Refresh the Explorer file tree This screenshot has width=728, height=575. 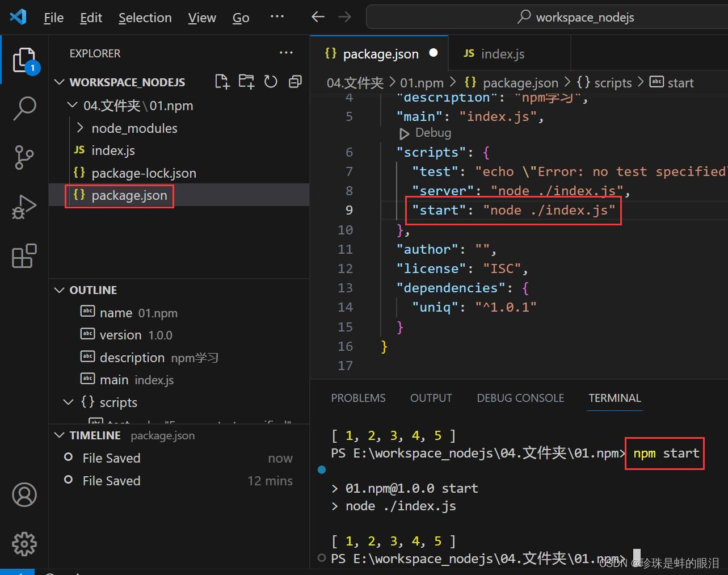(x=271, y=82)
